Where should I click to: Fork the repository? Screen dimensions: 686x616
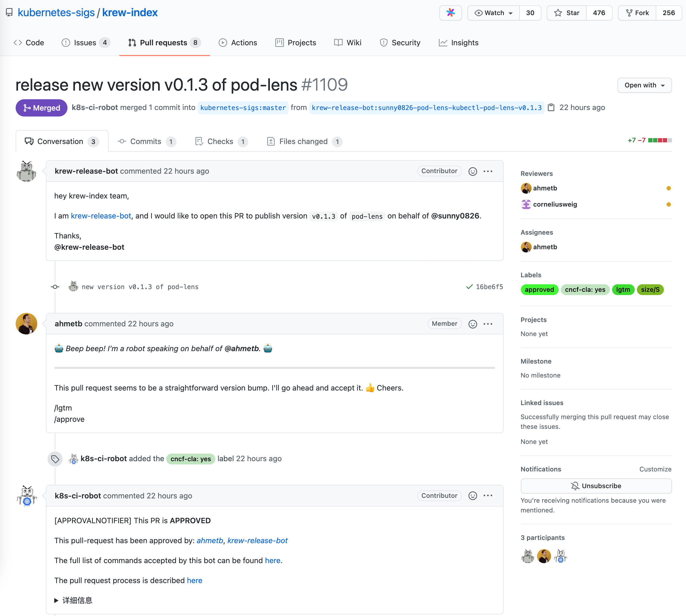pyautogui.click(x=637, y=13)
